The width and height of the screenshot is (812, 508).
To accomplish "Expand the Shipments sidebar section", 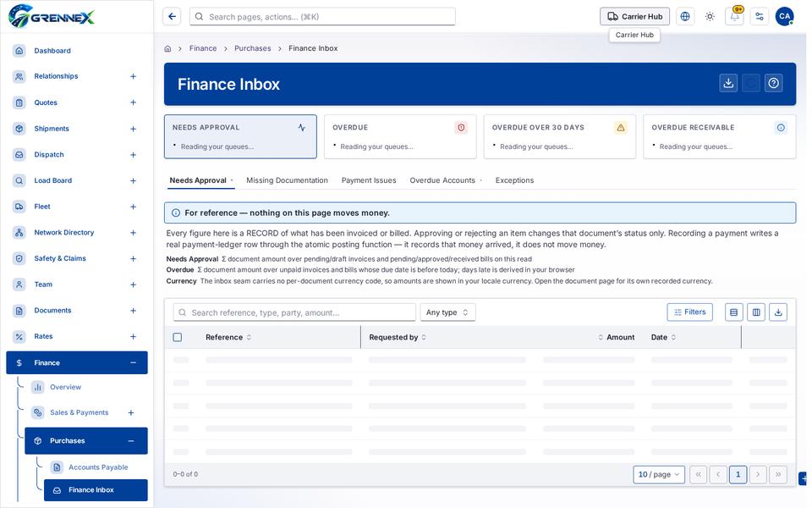I will click(x=133, y=129).
